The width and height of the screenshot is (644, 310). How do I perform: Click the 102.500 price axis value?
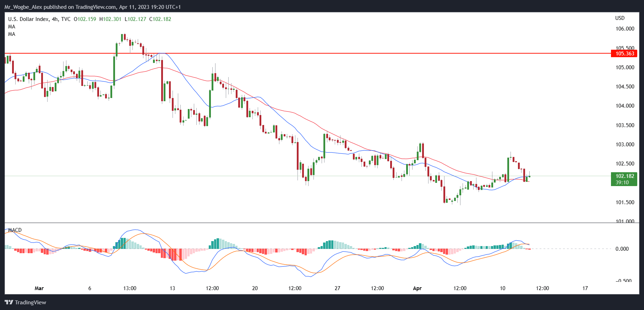[625, 164]
